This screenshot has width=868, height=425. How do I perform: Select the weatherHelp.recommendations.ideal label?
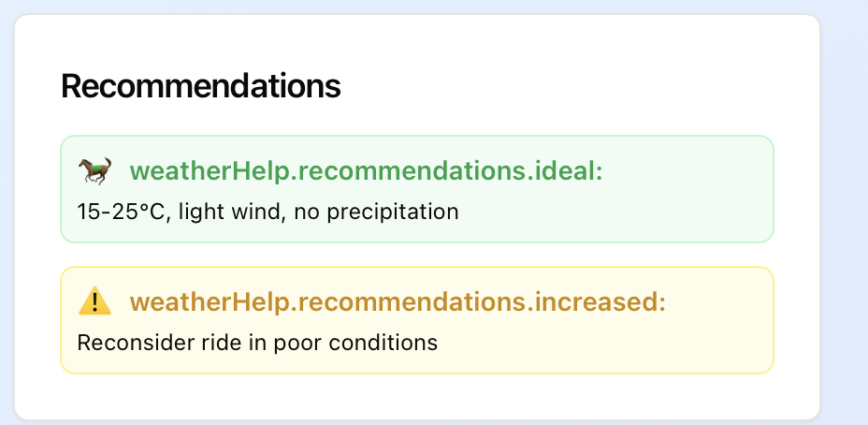click(x=366, y=171)
